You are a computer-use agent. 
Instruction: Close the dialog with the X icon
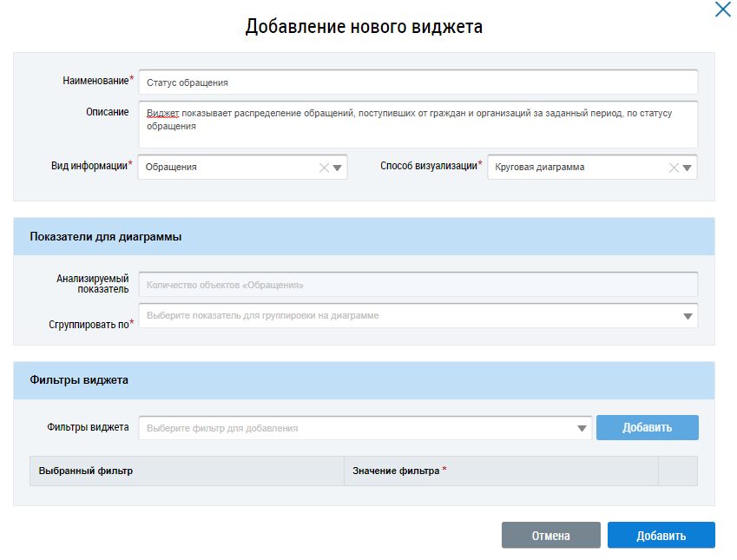[722, 10]
